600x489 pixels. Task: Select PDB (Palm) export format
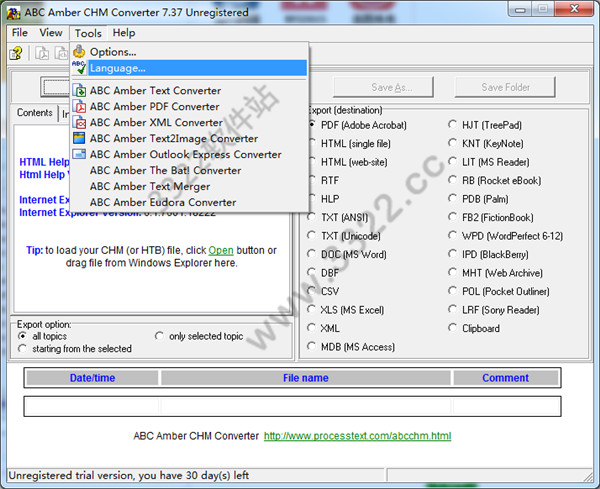point(478,199)
